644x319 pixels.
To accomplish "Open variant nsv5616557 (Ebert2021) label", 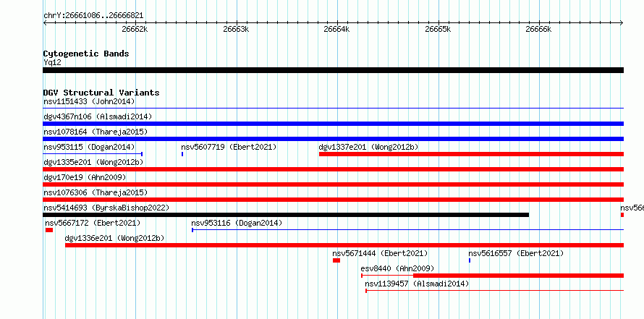I will click(x=516, y=253).
